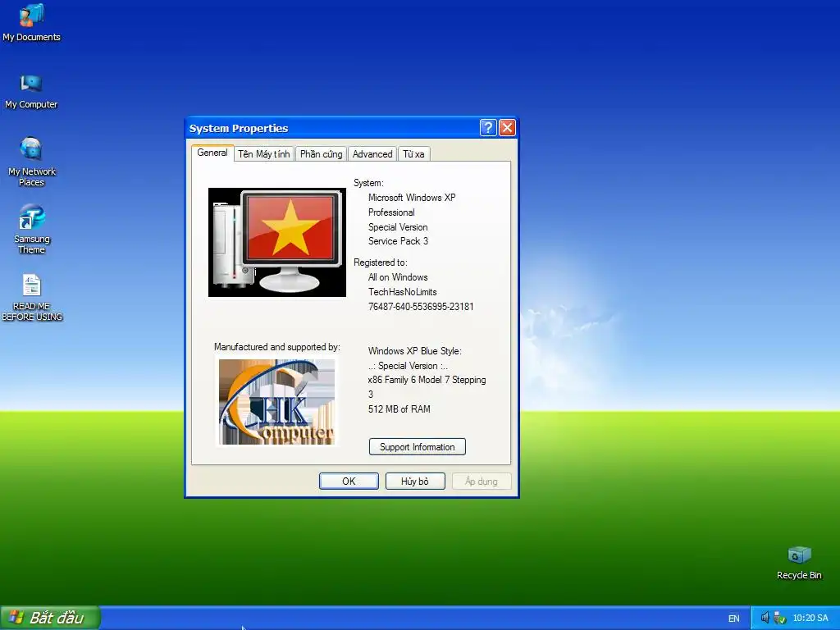Click the Vietnam flag computer image
Image resolution: width=840 pixels, height=630 pixels.
pos(277,242)
